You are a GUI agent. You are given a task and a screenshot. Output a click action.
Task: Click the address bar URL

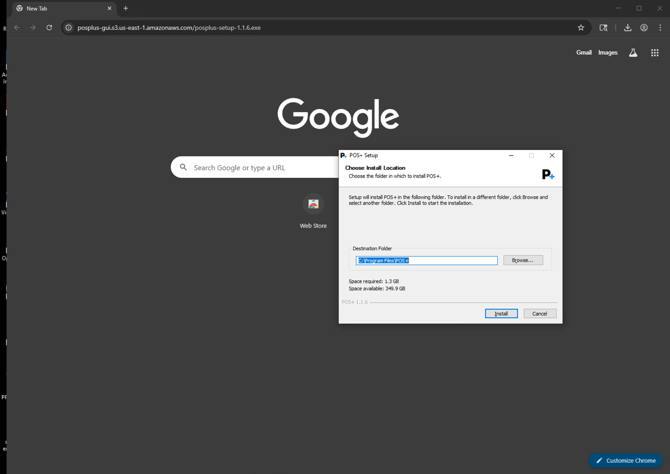pyautogui.click(x=169, y=28)
